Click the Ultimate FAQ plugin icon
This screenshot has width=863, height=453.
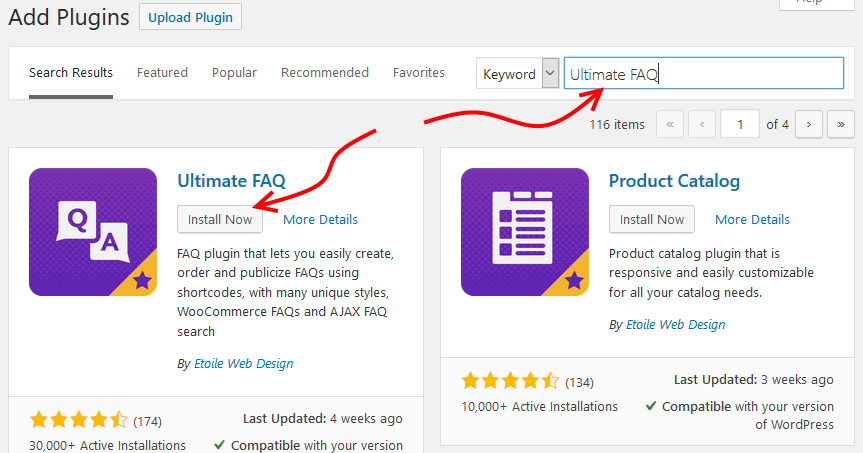[93, 232]
